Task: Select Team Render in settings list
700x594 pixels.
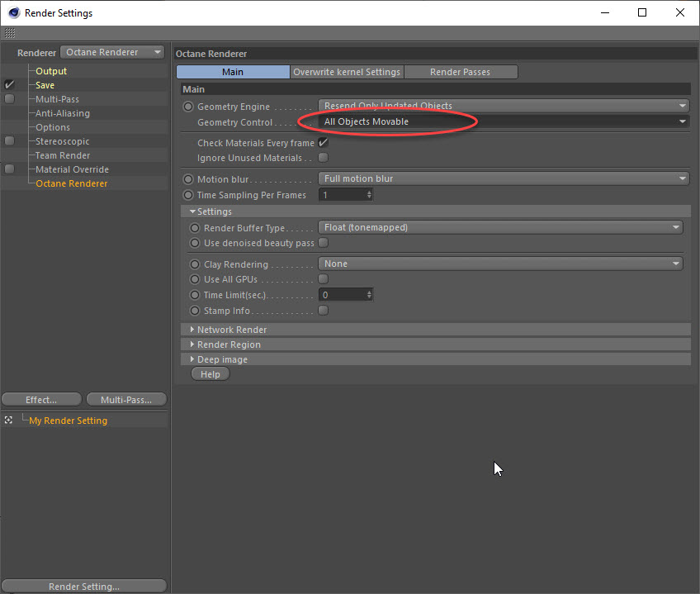Action: tap(63, 155)
